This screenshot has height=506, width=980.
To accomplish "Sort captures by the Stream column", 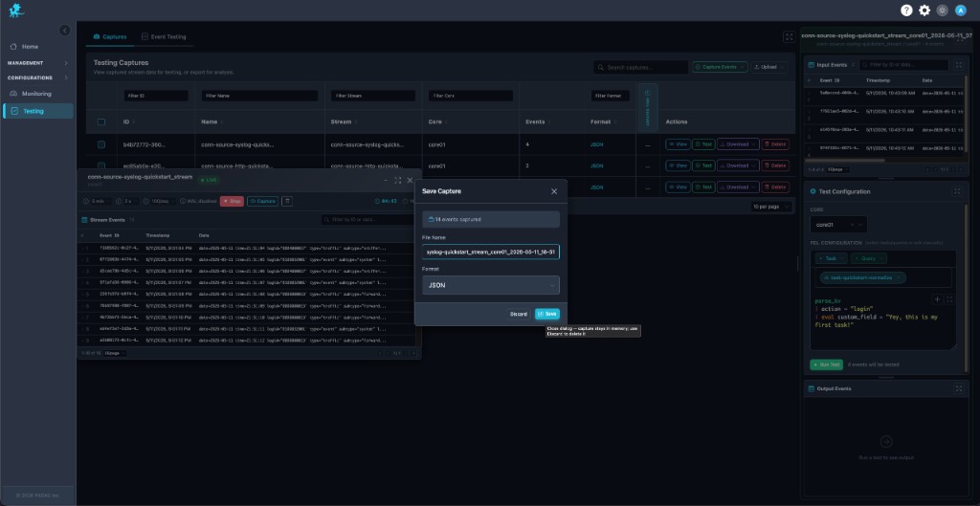I will tap(342, 122).
